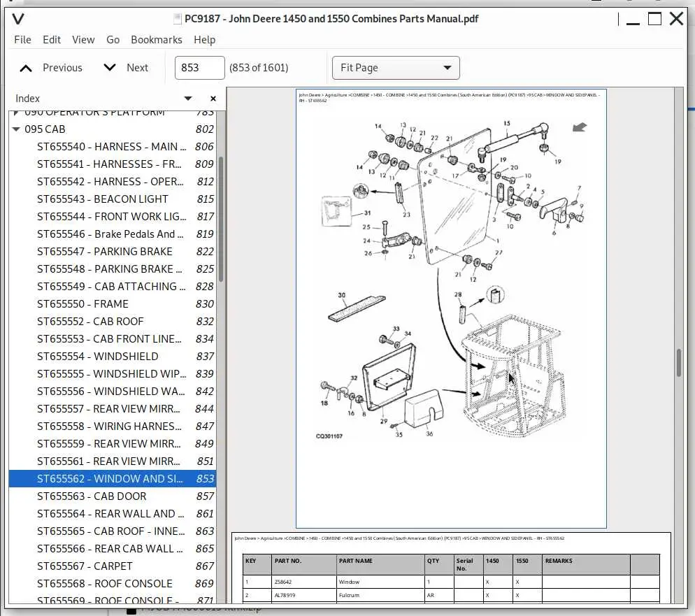This screenshot has width=695, height=616.
Task: Click part number AL78919 in table
Action: click(x=284, y=595)
